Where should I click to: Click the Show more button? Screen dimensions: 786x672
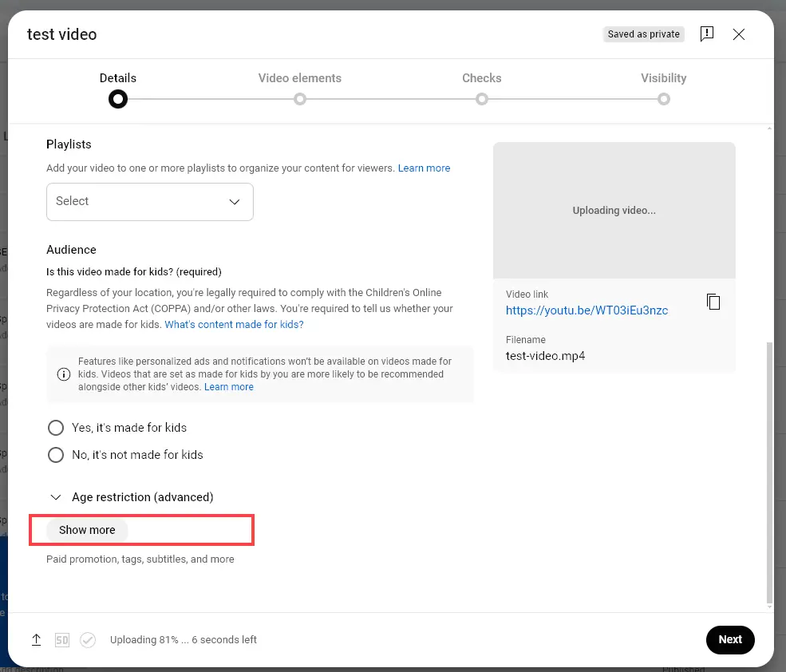pos(86,529)
